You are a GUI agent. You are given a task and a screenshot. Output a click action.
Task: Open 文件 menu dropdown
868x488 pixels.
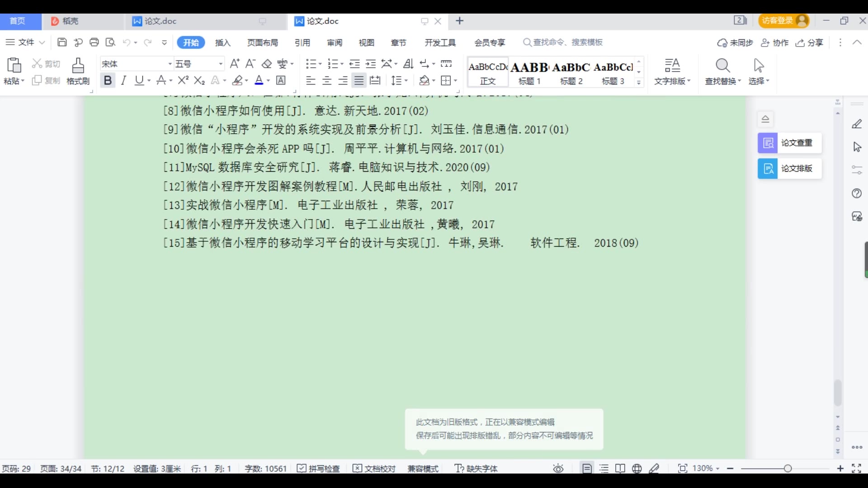25,42
